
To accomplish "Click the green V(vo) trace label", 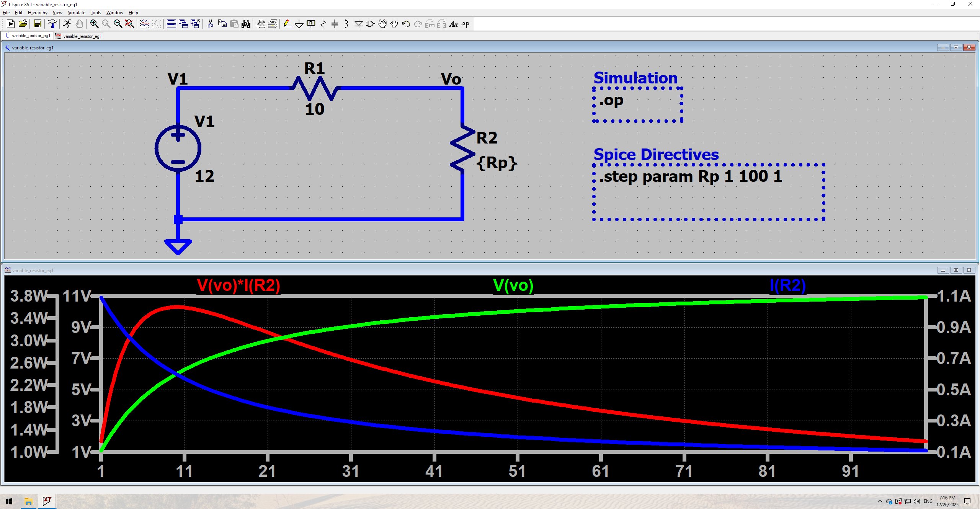I will coord(513,285).
